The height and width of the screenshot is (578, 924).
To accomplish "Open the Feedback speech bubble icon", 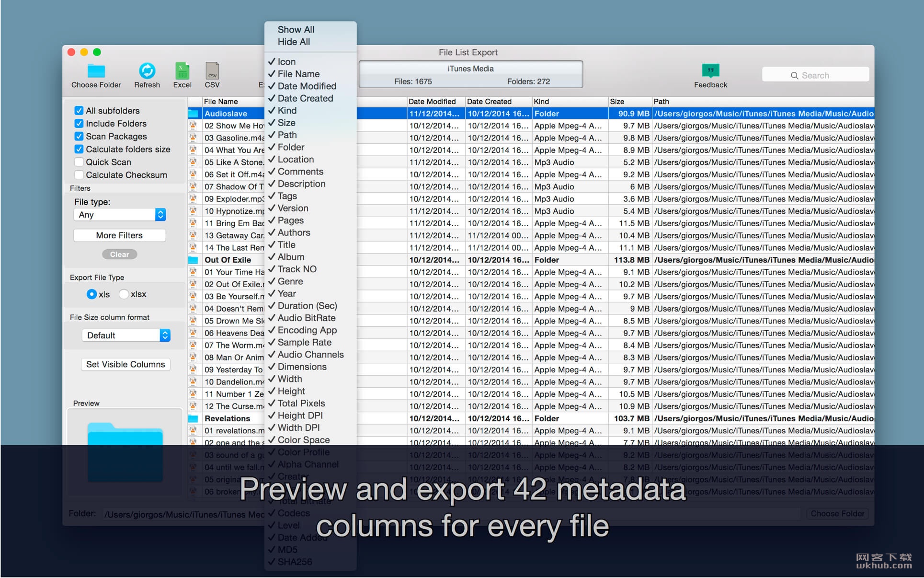I will coord(710,70).
